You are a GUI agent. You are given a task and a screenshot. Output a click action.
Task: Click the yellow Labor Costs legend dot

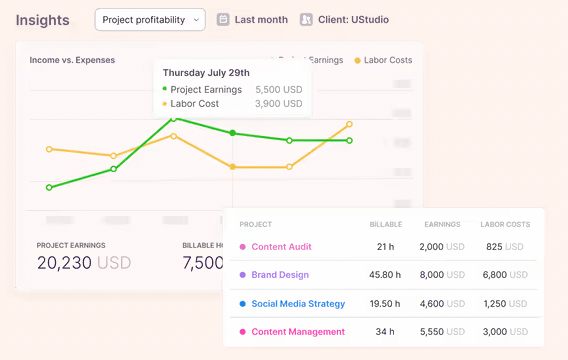pos(357,61)
